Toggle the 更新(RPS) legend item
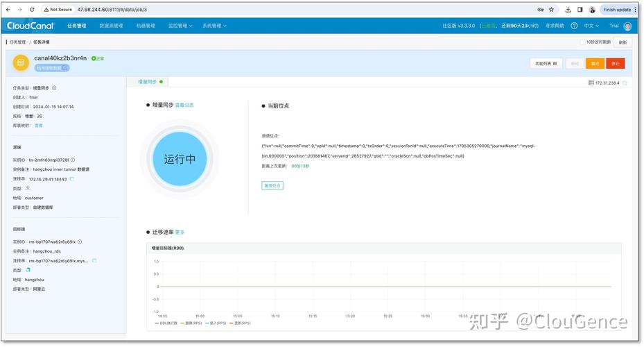Viewport: 644px width, 347px height. pyautogui.click(x=241, y=323)
